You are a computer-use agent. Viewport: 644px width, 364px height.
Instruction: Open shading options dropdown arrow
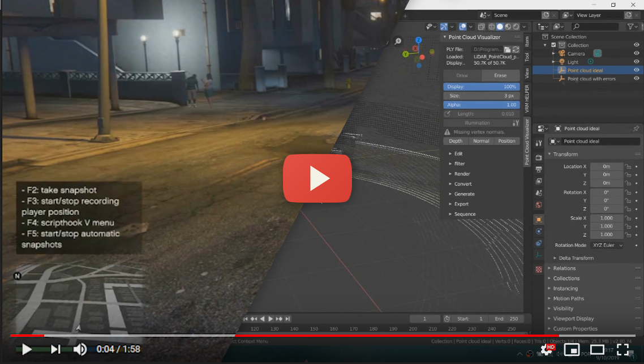[524, 27]
